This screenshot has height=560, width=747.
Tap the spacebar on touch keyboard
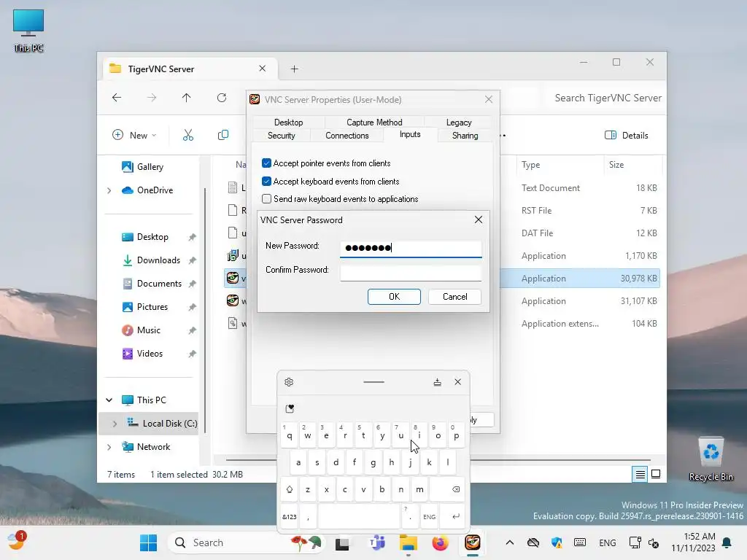click(359, 517)
